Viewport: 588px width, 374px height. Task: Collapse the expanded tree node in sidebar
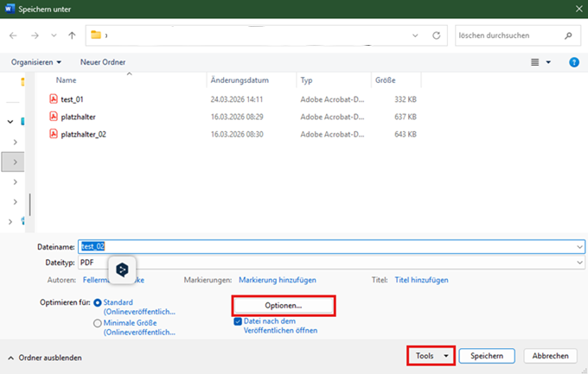tap(10, 122)
